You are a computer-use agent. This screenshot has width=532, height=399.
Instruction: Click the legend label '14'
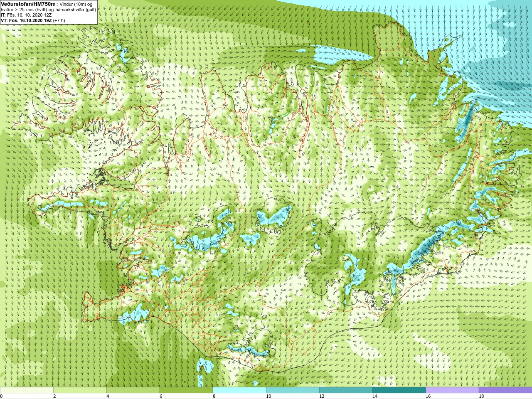pos(374,397)
